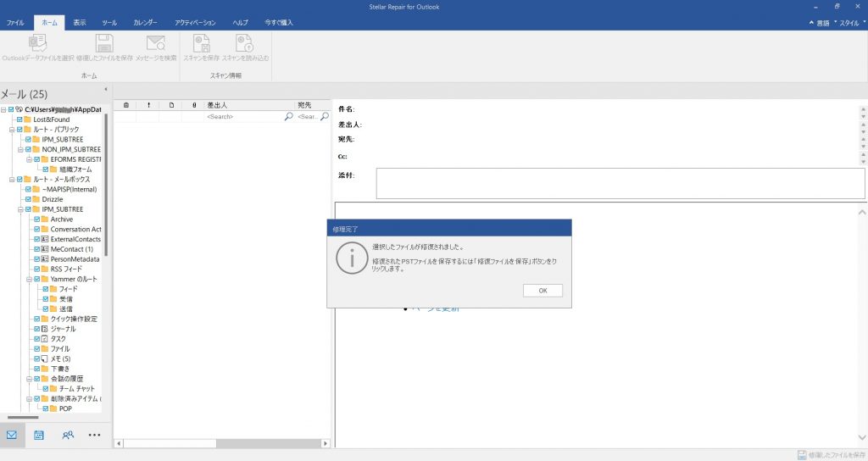Click the タスク task icon
Viewport: 868px width, 461px height.
pyautogui.click(x=45, y=339)
